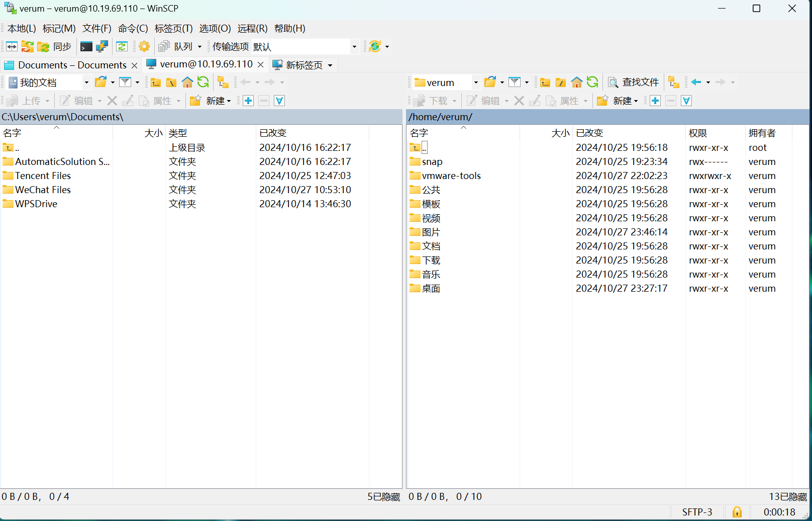Click the Open in PuTTY icon
Screen dimensions: 812x521
tap(102, 47)
